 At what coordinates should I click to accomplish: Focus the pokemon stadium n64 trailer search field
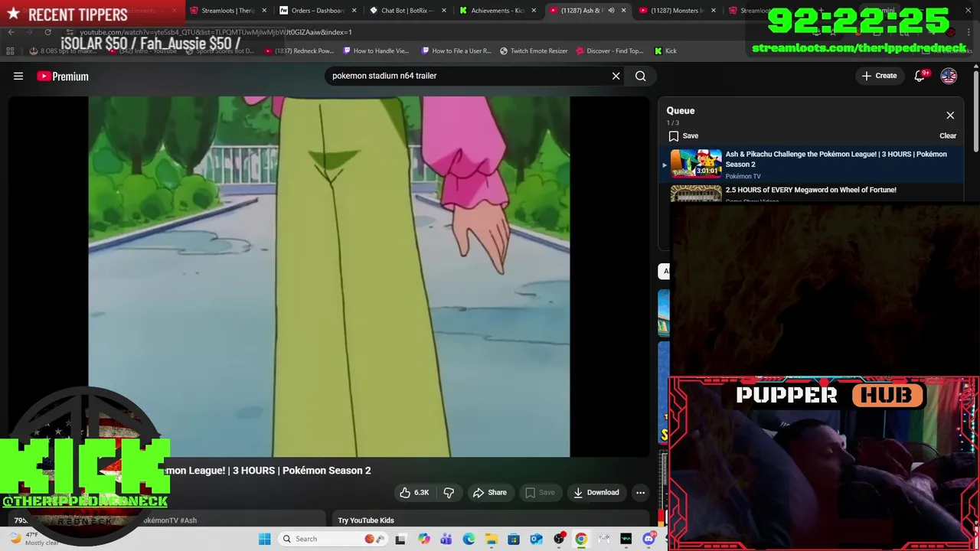tap(467, 76)
